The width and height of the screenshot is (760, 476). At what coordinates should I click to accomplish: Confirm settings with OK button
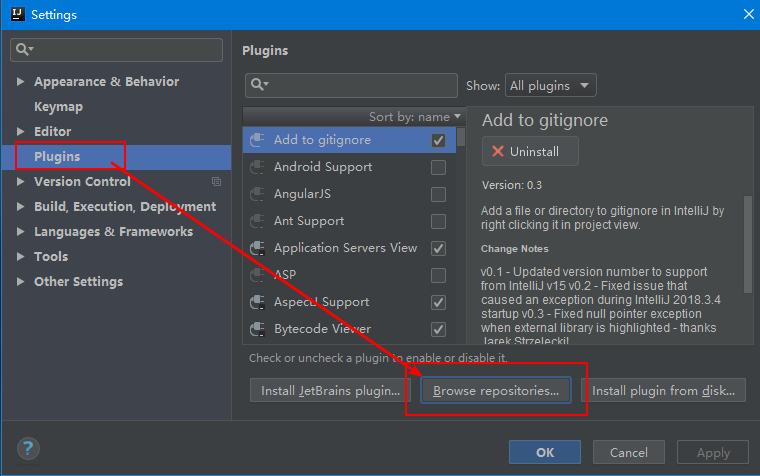(x=545, y=452)
